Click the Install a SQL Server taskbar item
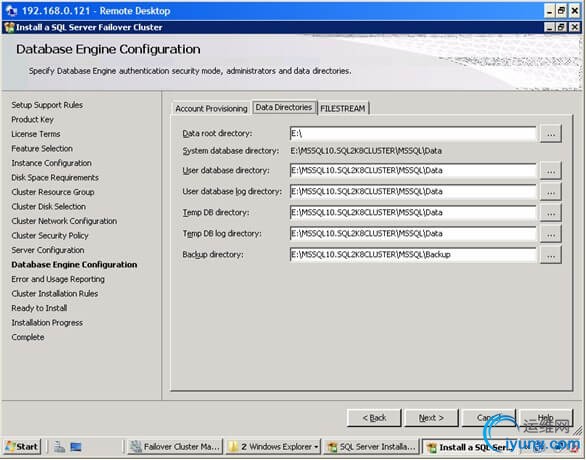 tap(471, 447)
